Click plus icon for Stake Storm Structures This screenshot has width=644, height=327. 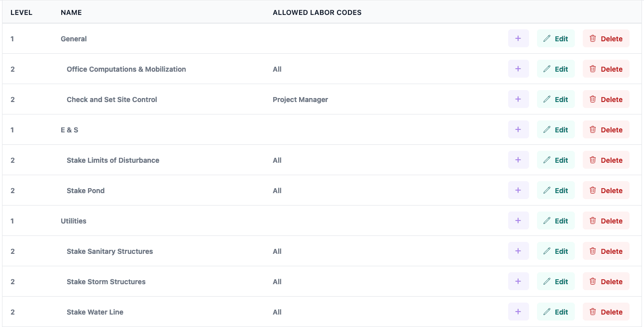coord(518,282)
